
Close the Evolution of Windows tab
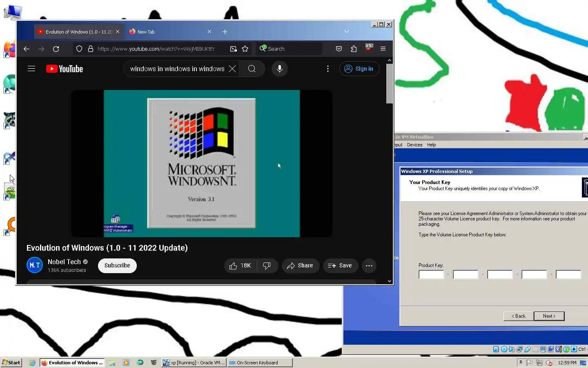tap(118, 31)
